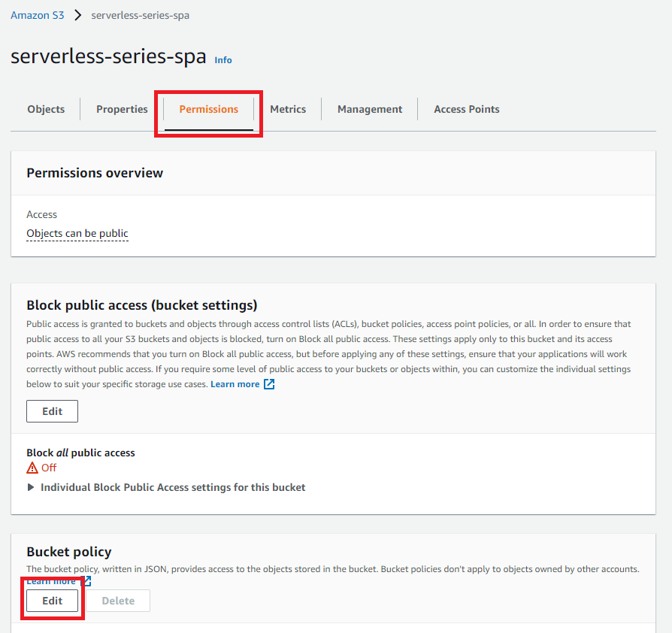Open Learn more link in Block public access

(235, 384)
